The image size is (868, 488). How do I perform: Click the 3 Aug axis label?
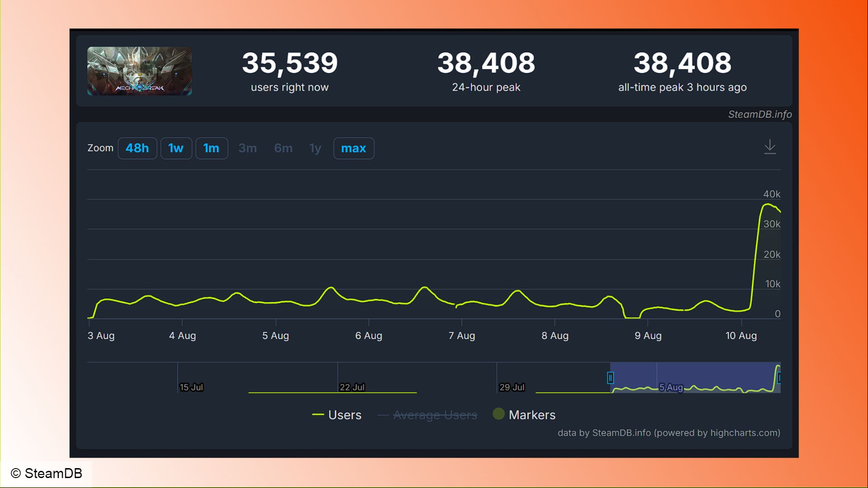pos(101,336)
